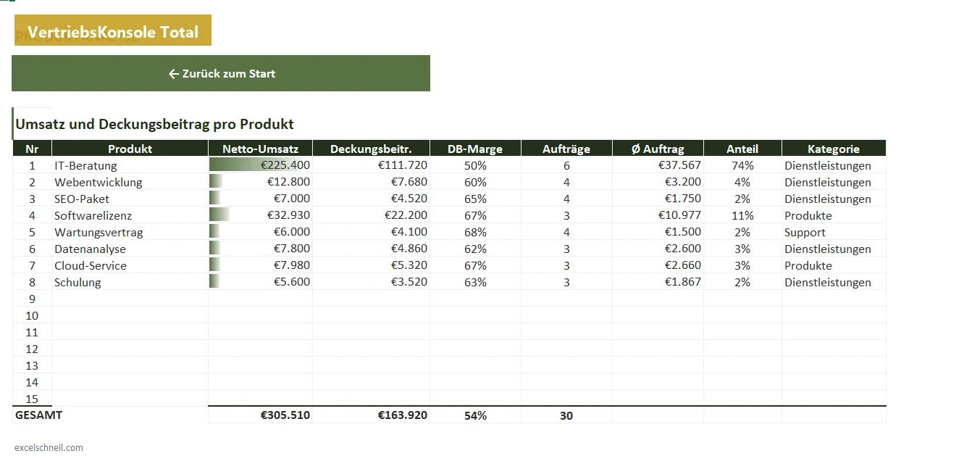
Task: Click the Webentwicklung product cell
Action: 130,182
